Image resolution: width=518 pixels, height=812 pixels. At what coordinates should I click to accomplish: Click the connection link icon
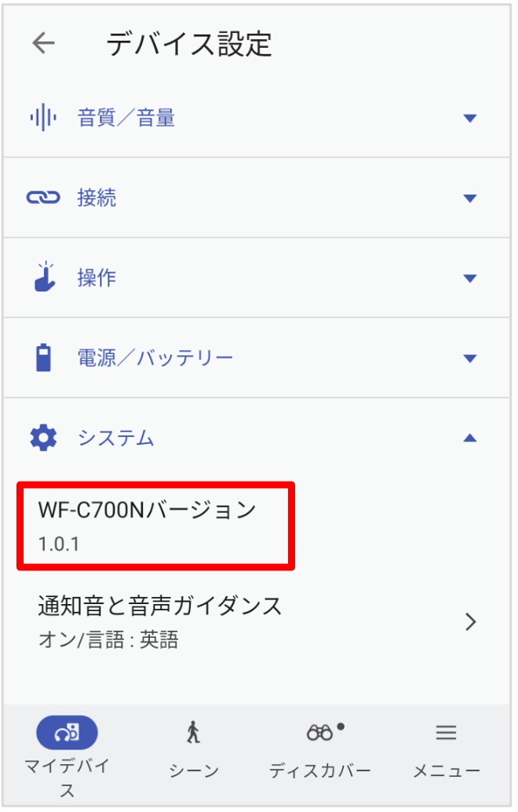tap(42, 198)
